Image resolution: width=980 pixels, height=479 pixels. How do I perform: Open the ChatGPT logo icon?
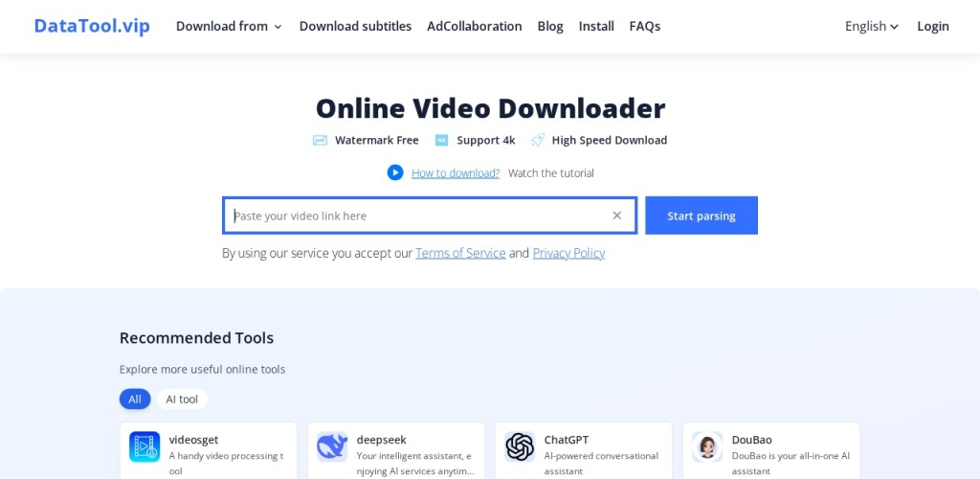point(520,446)
